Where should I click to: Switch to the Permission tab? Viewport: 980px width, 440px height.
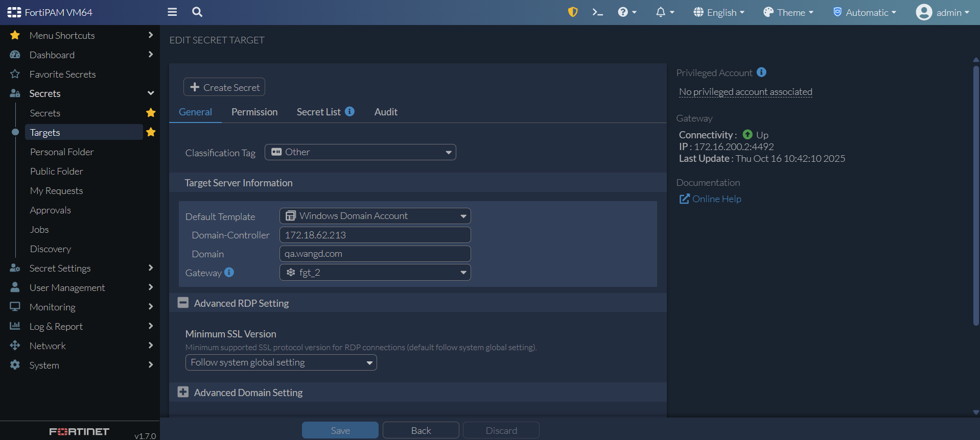click(x=254, y=112)
